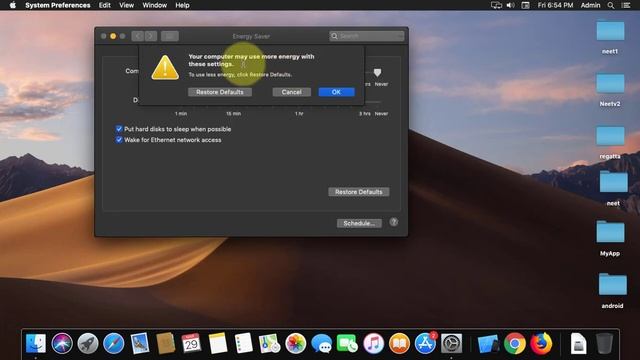Open the document file icon in Dock
Viewport: 640px width, 360px height.
click(x=578, y=343)
